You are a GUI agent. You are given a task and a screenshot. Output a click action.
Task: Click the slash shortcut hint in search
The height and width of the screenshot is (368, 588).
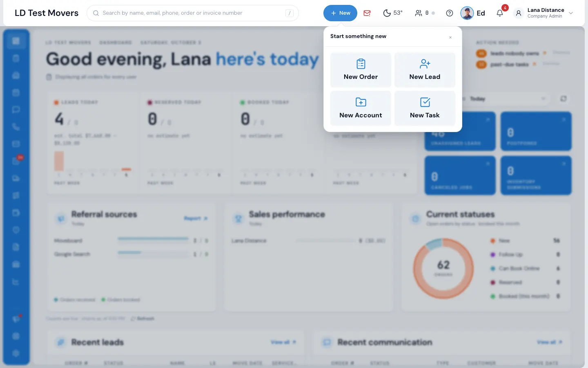290,13
